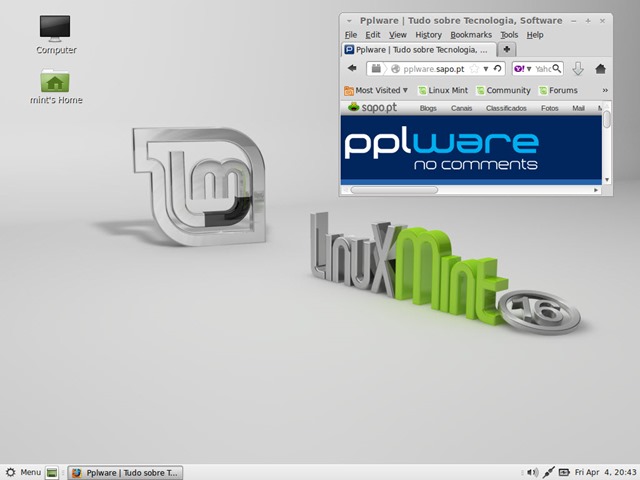640x480 pixels.
Task: Click the horizontal scrollbar thumb
Action: pos(394,190)
